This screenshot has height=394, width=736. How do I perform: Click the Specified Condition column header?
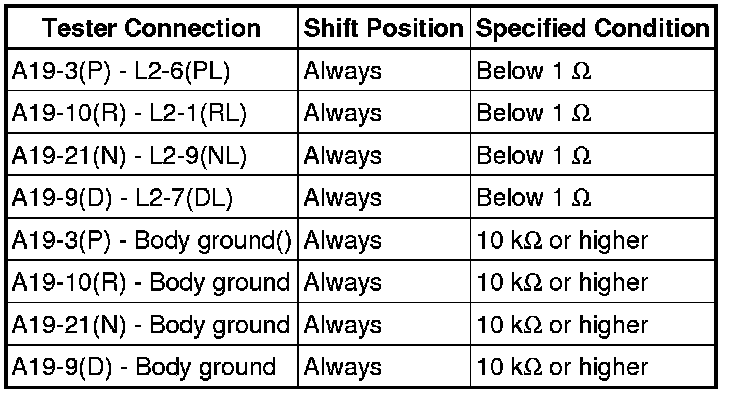(592, 29)
